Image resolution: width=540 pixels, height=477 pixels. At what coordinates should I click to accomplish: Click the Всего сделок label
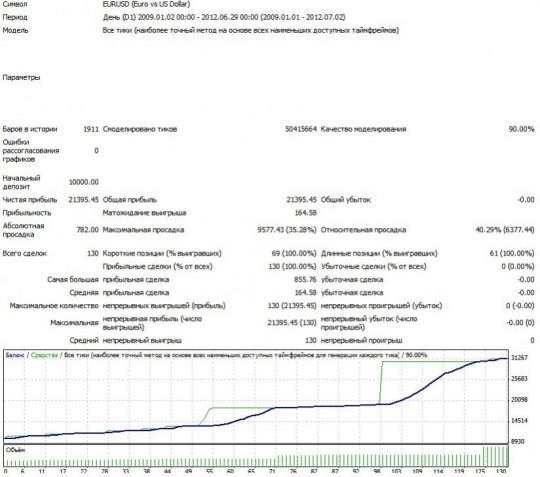coord(24,253)
